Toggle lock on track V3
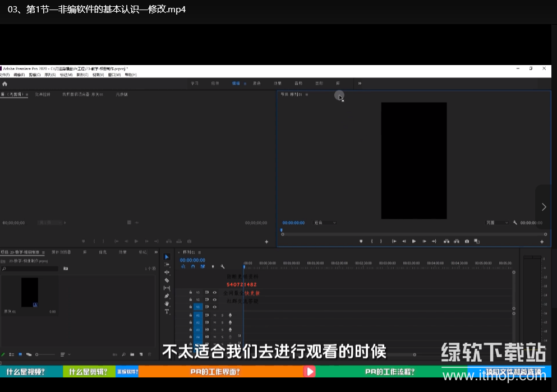 190,292
